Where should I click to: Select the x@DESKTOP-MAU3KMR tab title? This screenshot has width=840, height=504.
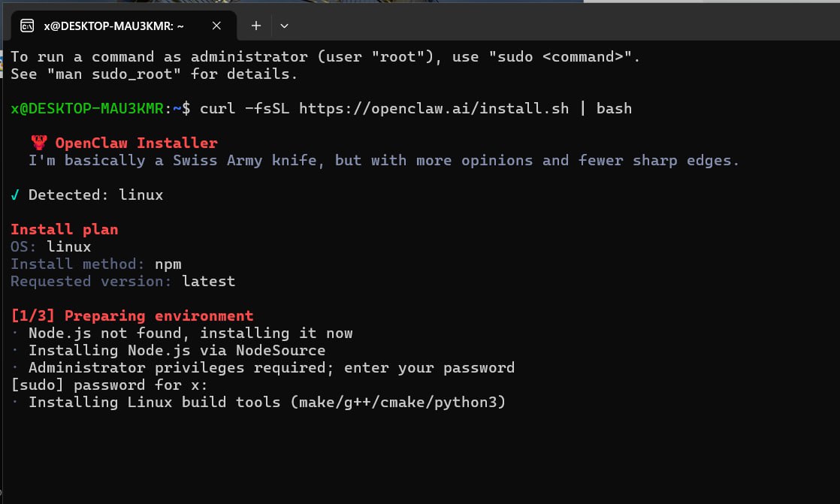click(x=113, y=26)
